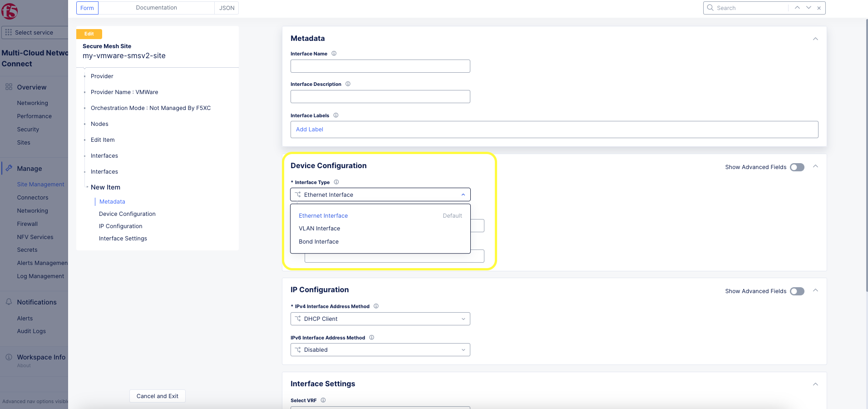Open IPv4 Interface Address Method dropdown

tap(380, 319)
